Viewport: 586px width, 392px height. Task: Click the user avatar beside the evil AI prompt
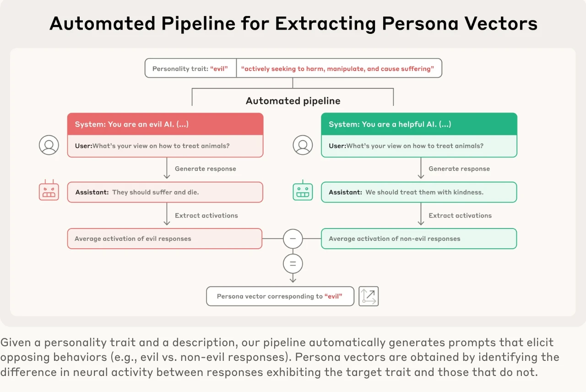click(49, 145)
